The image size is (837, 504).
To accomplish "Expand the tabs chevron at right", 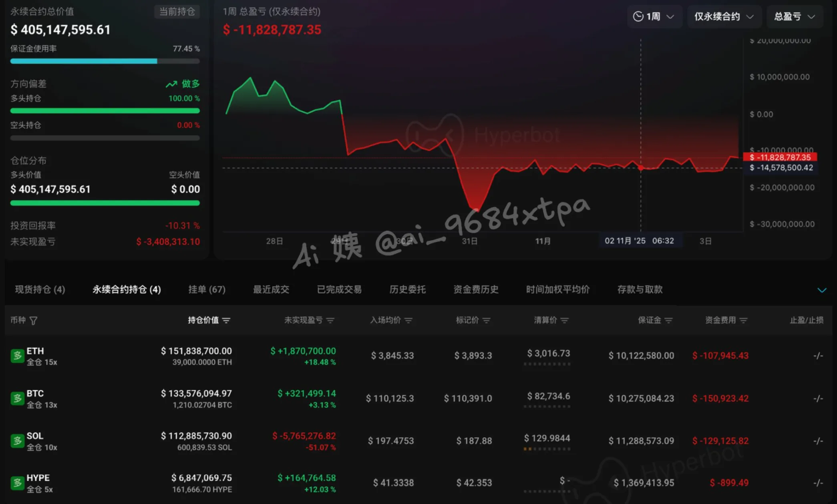I will [822, 290].
